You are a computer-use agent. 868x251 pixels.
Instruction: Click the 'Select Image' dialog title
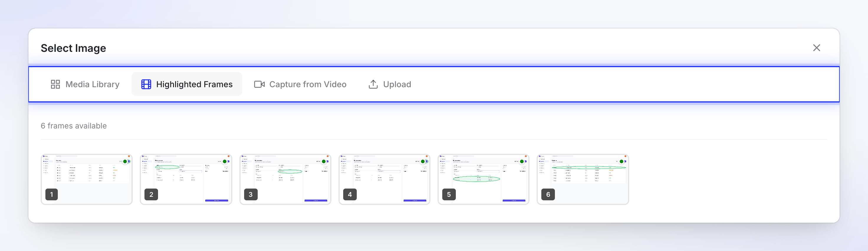coord(73,48)
